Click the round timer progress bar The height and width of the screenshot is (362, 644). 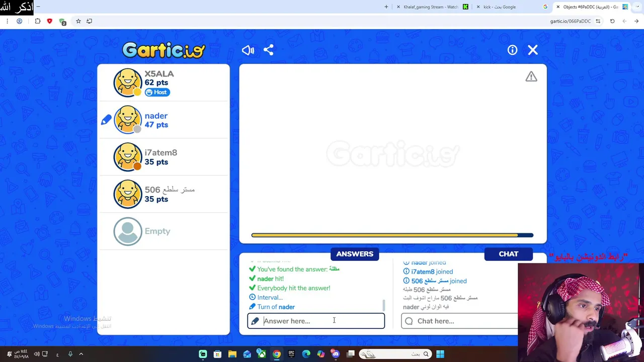392,235
